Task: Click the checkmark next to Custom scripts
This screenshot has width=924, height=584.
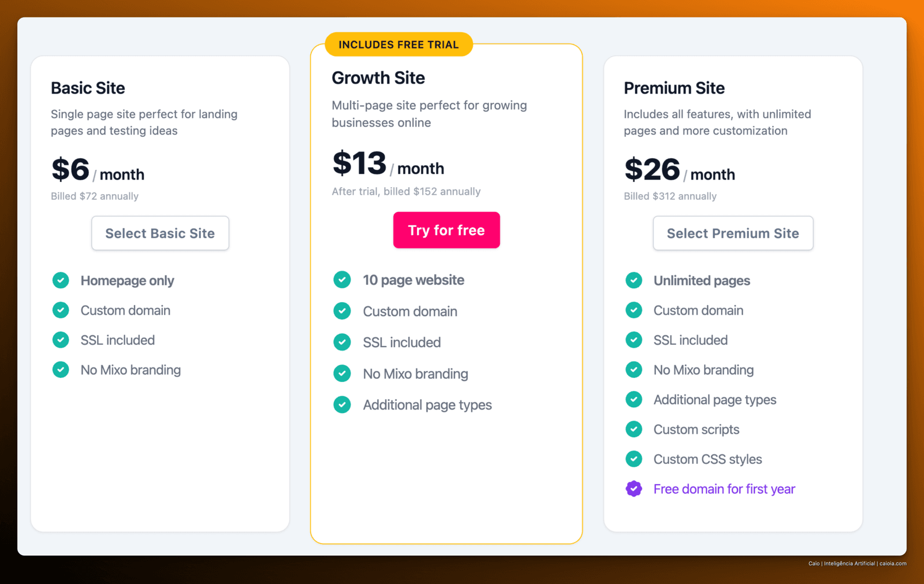Action: coord(634,429)
